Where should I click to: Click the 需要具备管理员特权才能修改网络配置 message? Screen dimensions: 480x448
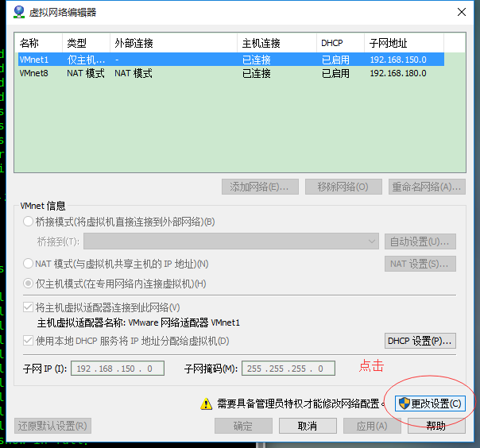pos(301,404)
